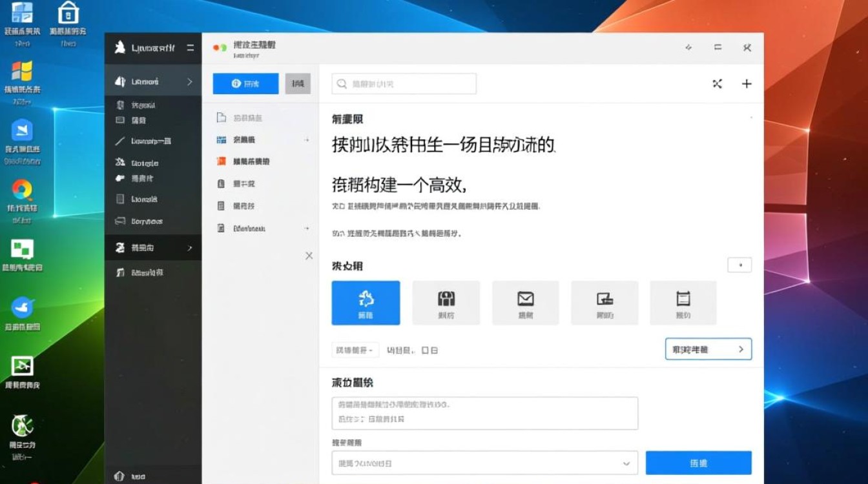Expand the last template list entry with plus arrow
The width and height of the screenshot is (868, 484).
308,228
